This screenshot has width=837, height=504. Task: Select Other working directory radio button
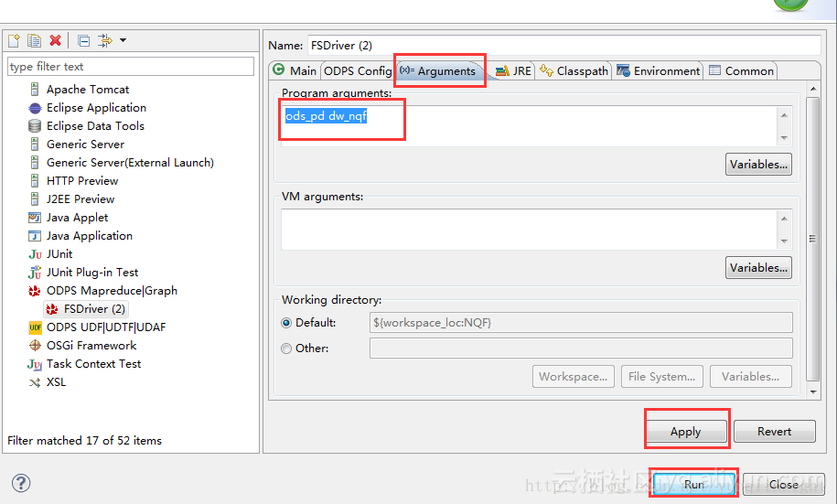pos(286,349)
